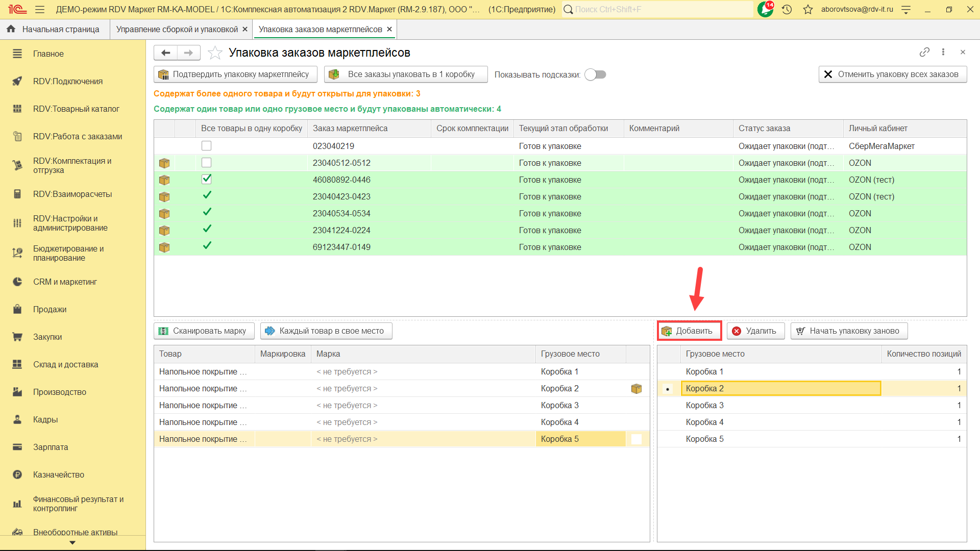Go back with the left arrow button

pos(165,53)
